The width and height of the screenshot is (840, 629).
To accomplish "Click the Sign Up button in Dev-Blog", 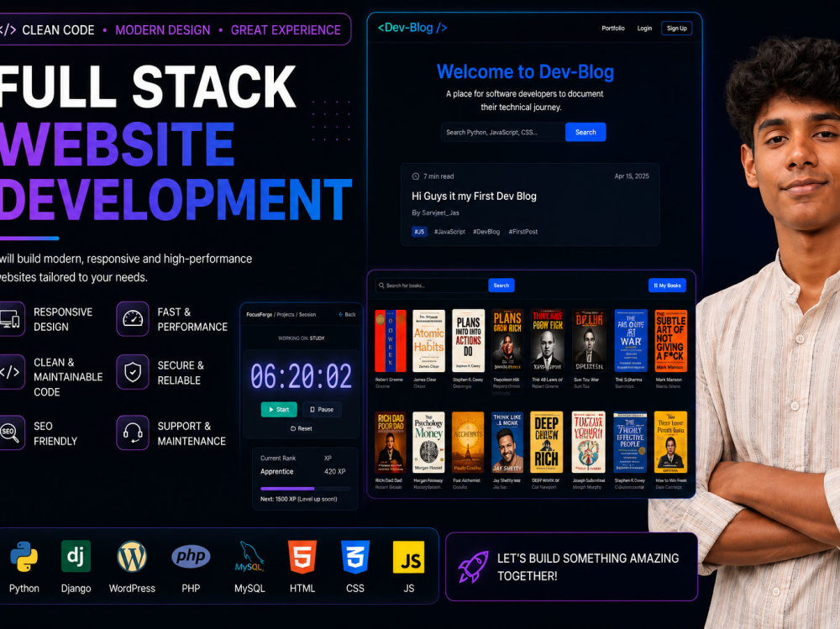I will tap(676, 29).
